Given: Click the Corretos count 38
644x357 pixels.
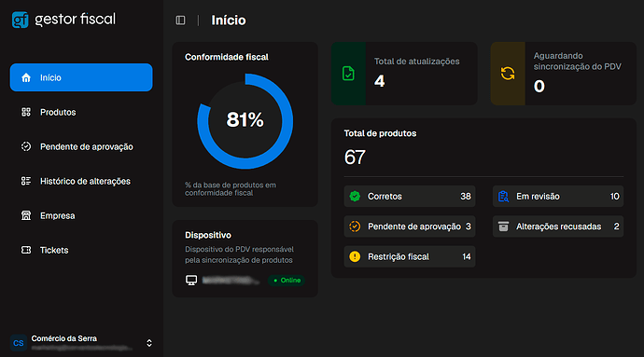Looking at the screenshot, I should click(x=466, y=196).
